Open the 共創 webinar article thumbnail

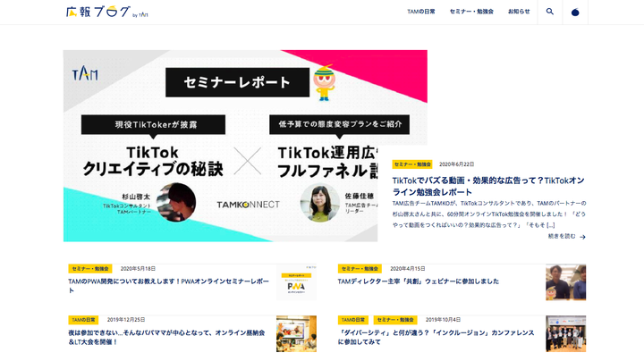coord(565,282)
